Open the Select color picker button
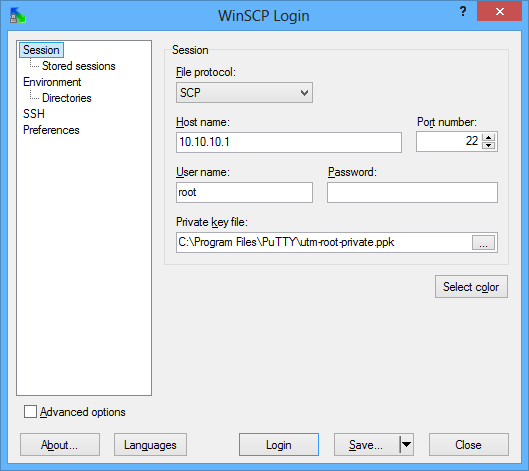This screenshot has width=529, height=471. (x=471, y=286)
